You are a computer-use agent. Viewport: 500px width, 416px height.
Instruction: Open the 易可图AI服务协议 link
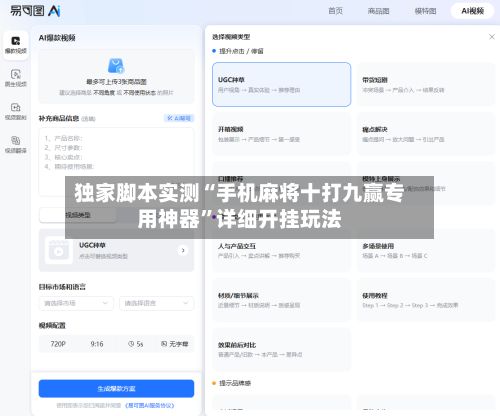tap(150, 405)
